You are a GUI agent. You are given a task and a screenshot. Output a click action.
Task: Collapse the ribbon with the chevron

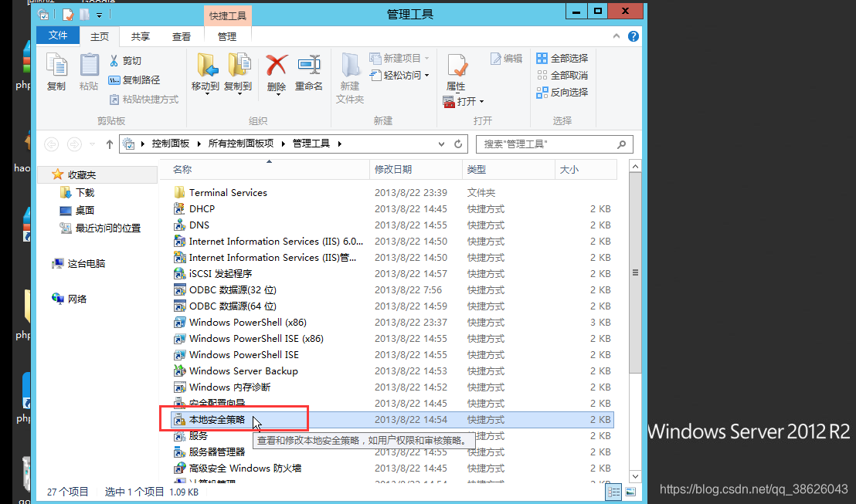[x=617, y=36]
